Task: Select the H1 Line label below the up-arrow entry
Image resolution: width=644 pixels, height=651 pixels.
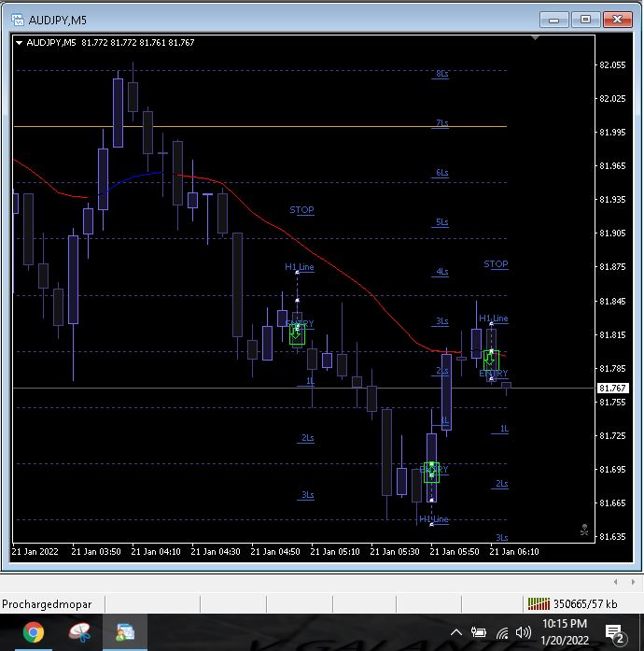Action: point(434,519)
